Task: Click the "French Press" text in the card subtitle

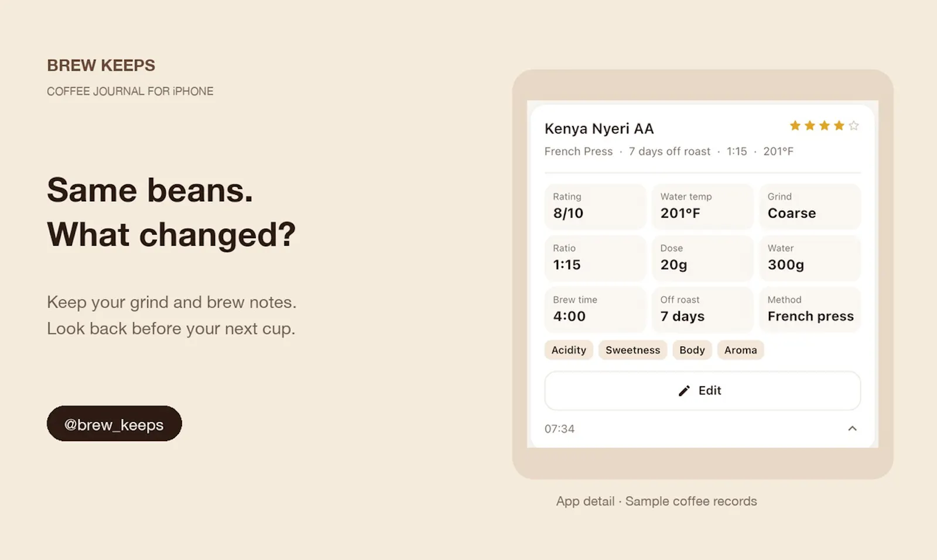Action: click(579, 152)
